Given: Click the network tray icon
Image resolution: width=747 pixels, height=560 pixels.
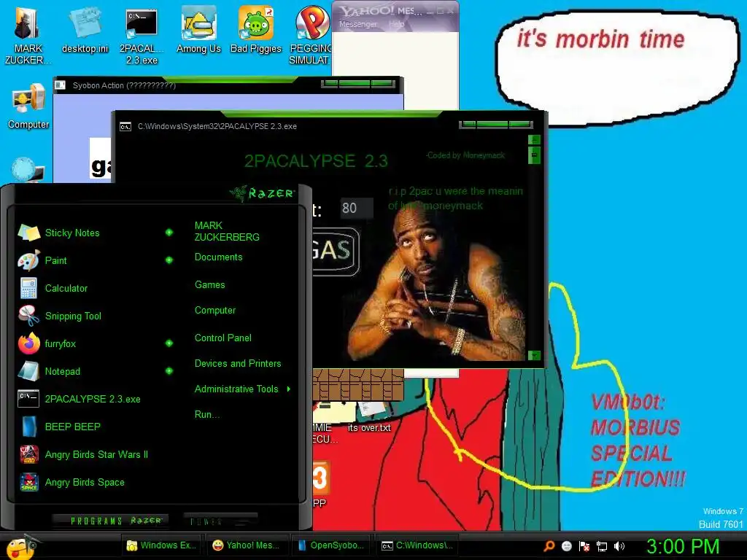Looking at the screenshot, I should (x=602, y=546).
